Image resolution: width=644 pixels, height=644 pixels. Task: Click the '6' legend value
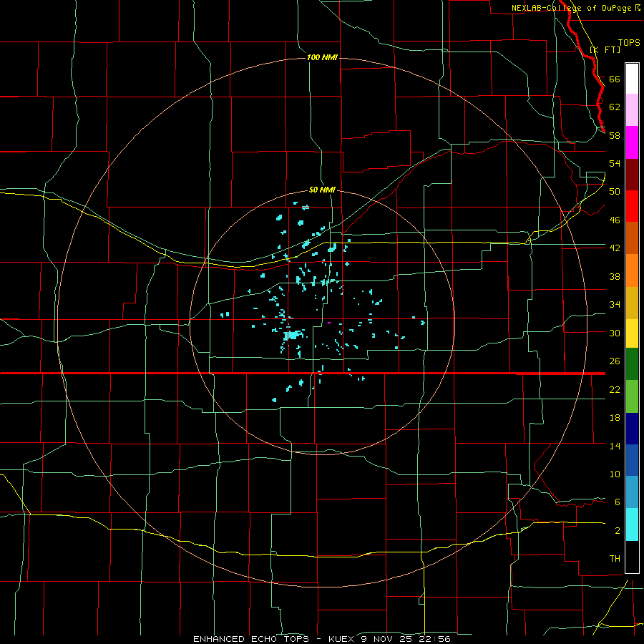click(x=618, y=502)
